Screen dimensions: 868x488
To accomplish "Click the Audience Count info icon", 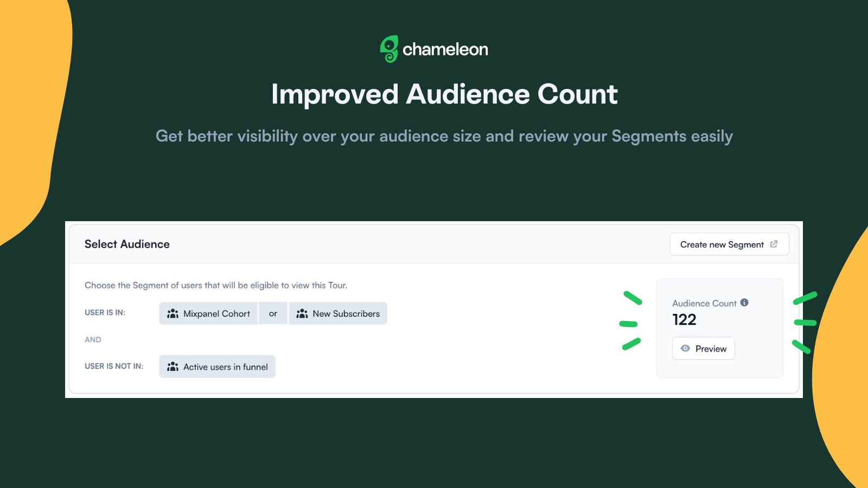I will [744, 303].
